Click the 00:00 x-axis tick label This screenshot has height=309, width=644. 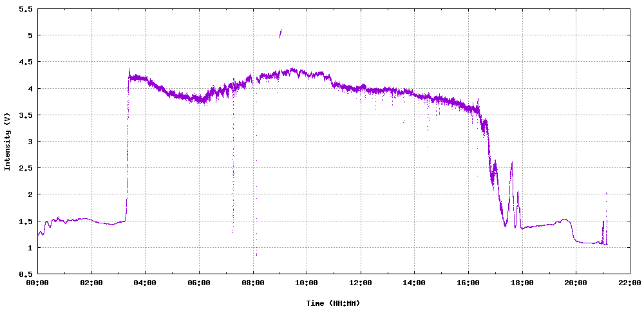click(x=38, y=283)
